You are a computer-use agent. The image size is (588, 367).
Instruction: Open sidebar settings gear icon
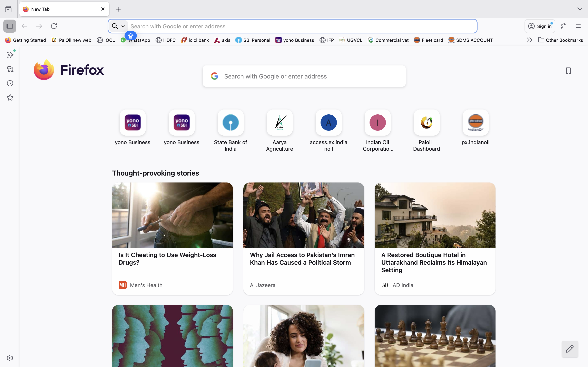pyautogui.click(x=10, y=358)
